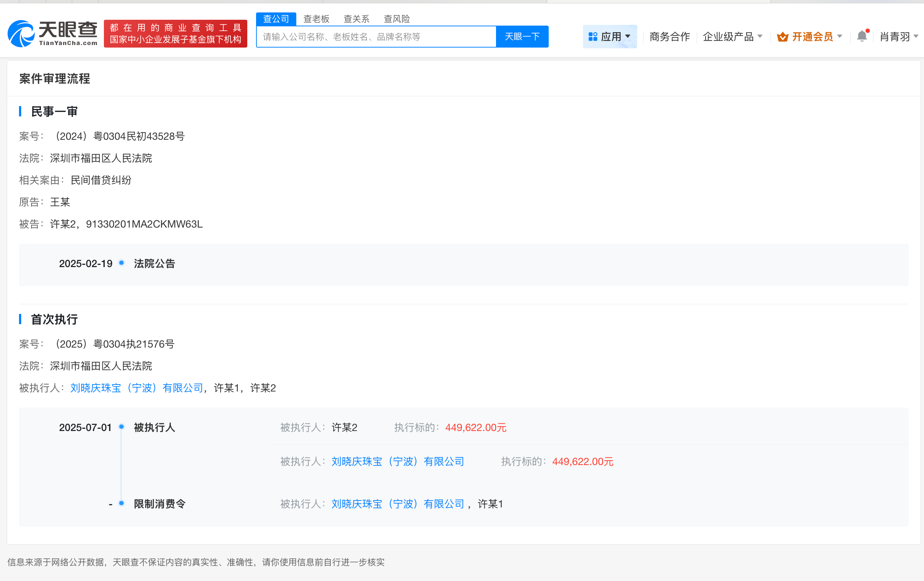Switch to the 查老板 search tab
This screenshot has width=924, height=581.
(x=316, y=18)
